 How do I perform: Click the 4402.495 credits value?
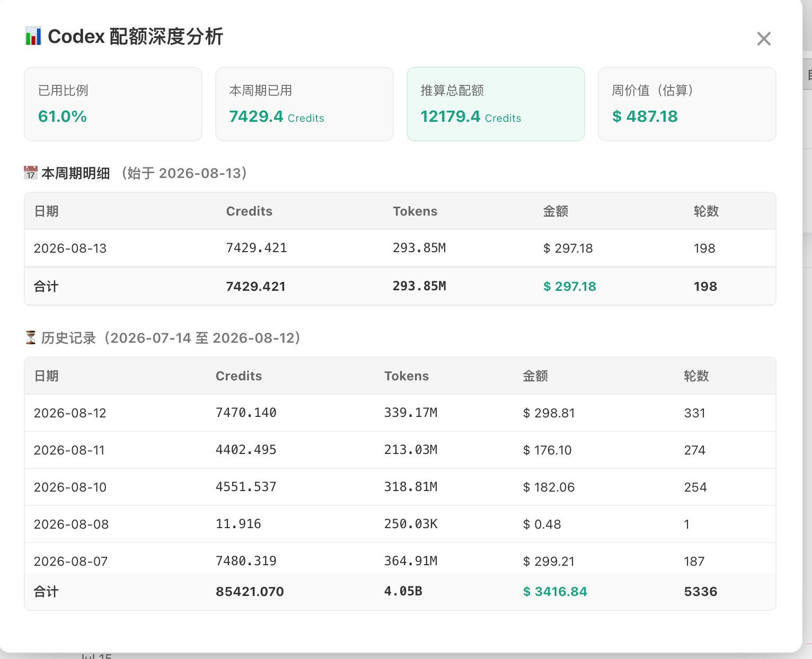pyautogui.click(x=246, y=450)
